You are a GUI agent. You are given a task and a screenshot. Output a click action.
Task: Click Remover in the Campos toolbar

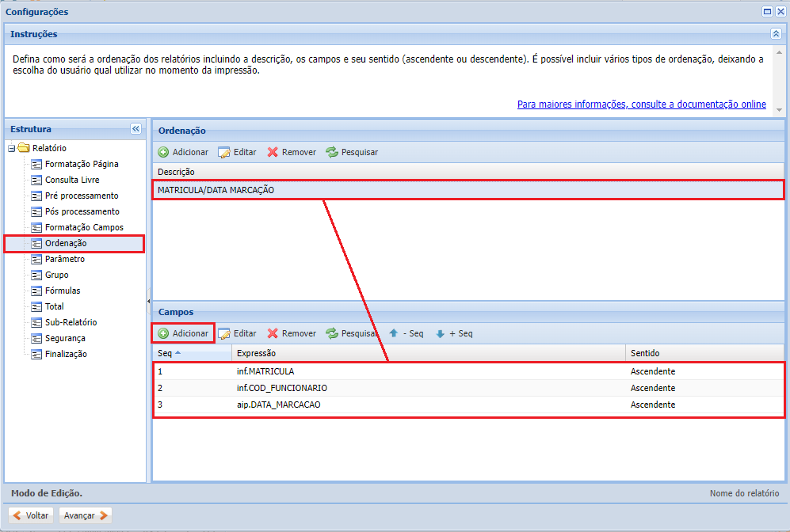click(x=291, y=333)
